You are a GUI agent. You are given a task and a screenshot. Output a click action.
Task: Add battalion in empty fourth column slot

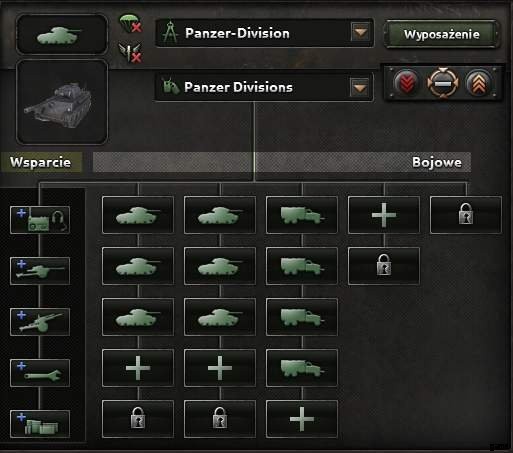tap(384, 215)
